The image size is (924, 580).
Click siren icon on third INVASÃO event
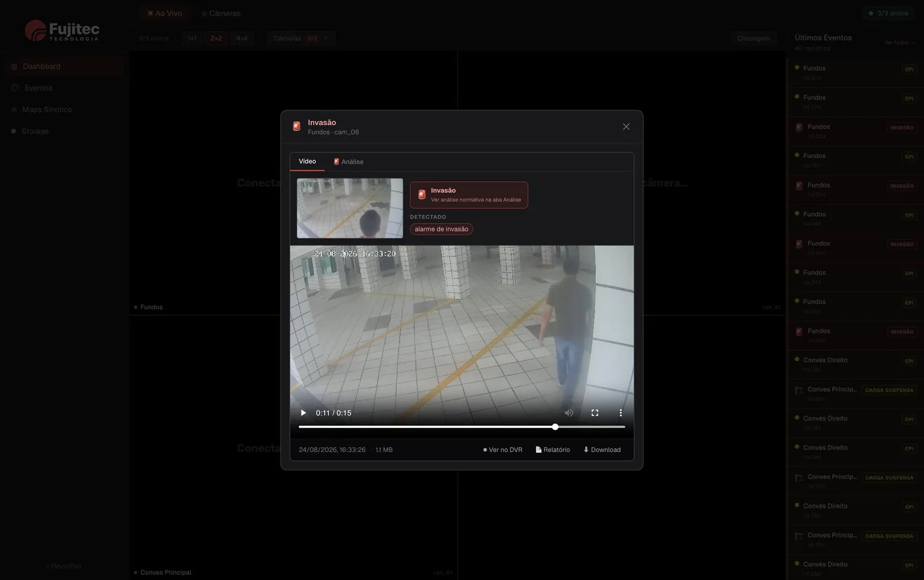click(799, 244)
